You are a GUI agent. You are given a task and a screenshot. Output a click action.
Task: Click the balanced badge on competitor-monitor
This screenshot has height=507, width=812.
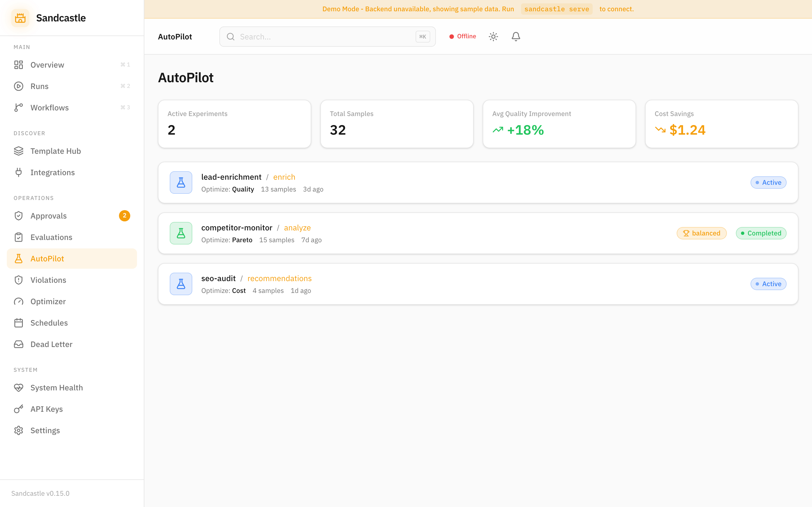click(701, 233)
